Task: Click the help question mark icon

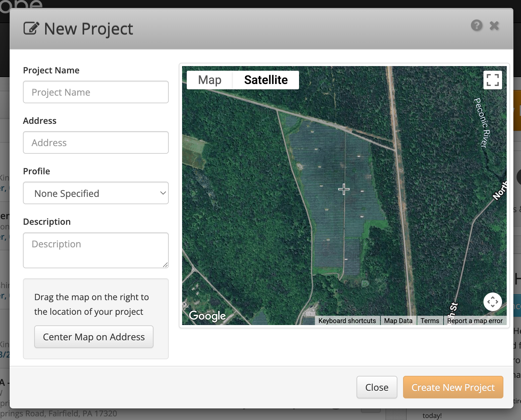Action: tap(476, 25)
